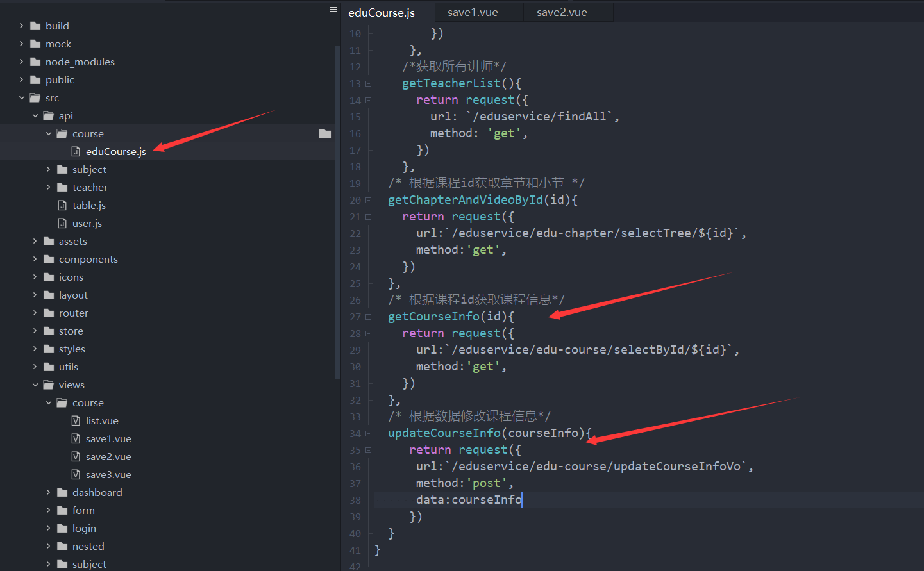Select the form folder
The image size is (924, 571).
[83, 511]
